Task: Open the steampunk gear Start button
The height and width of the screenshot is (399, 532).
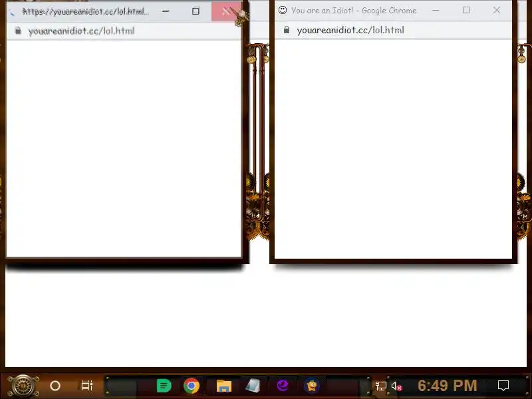Action: [23, 386]
